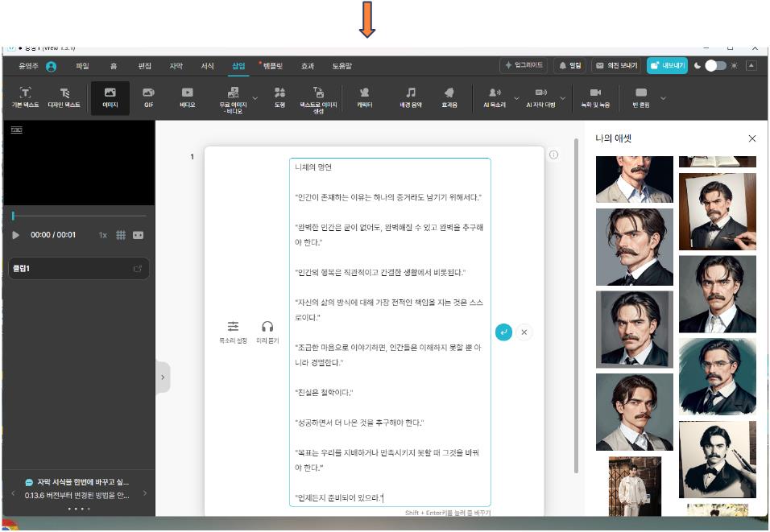Click inside the 니체의 명언 text box
This screenshot has height=532, width=770.
tap(390, 332)
